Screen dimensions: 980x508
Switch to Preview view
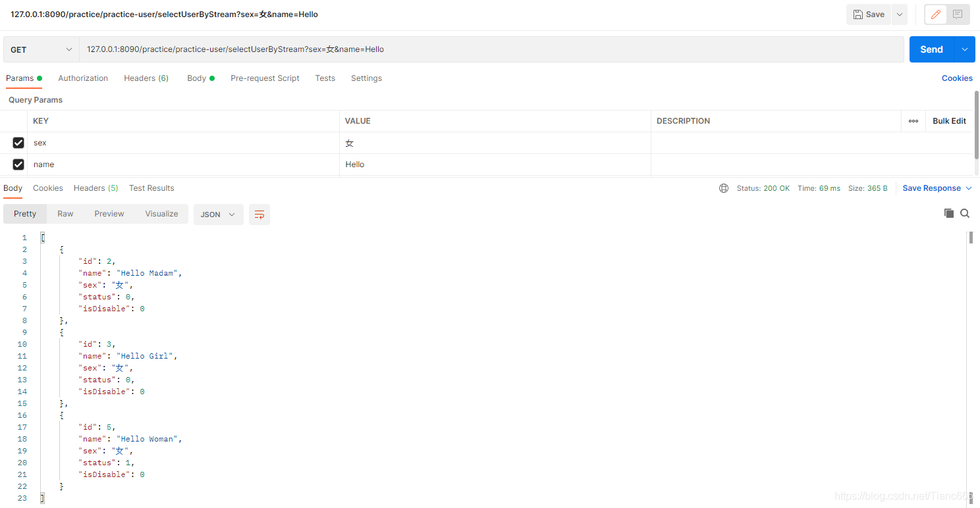(109, 214)
